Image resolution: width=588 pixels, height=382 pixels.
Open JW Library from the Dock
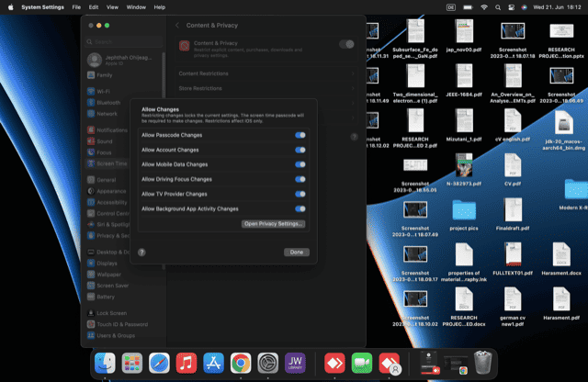pos(295,363)
